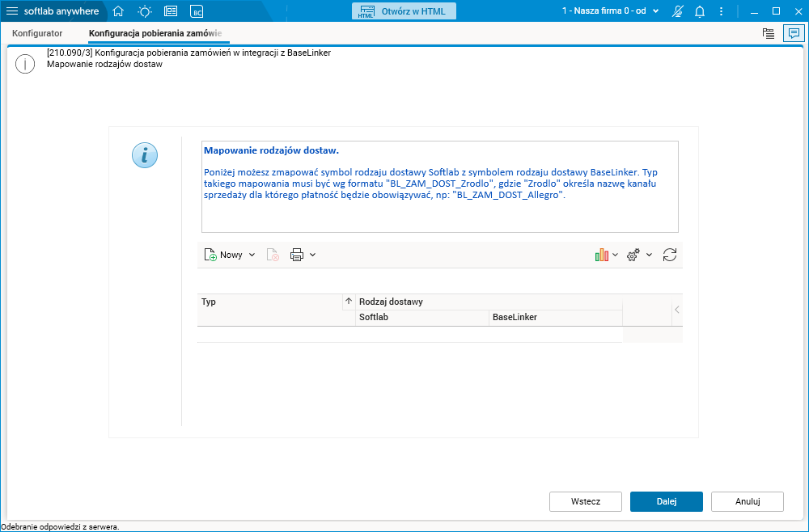Screen dimensions: 809x532
Task: Click the printer icon
Action: (297, 255)
